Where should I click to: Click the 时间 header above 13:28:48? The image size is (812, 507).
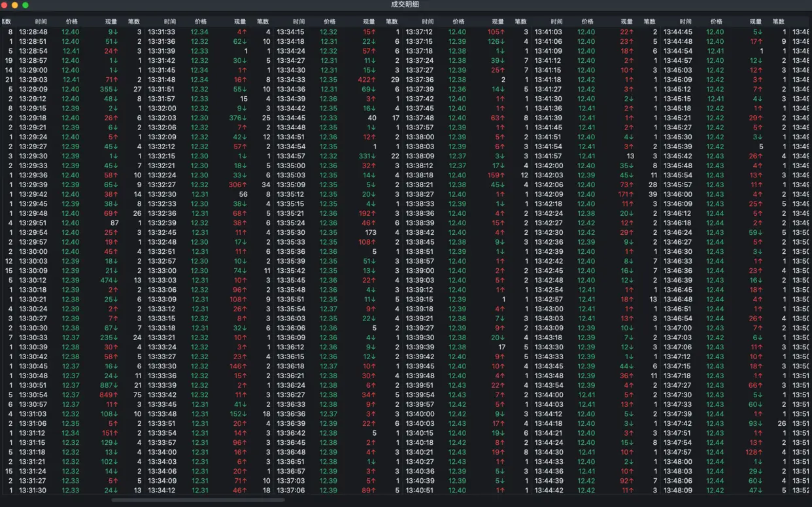tap(41, 22)
